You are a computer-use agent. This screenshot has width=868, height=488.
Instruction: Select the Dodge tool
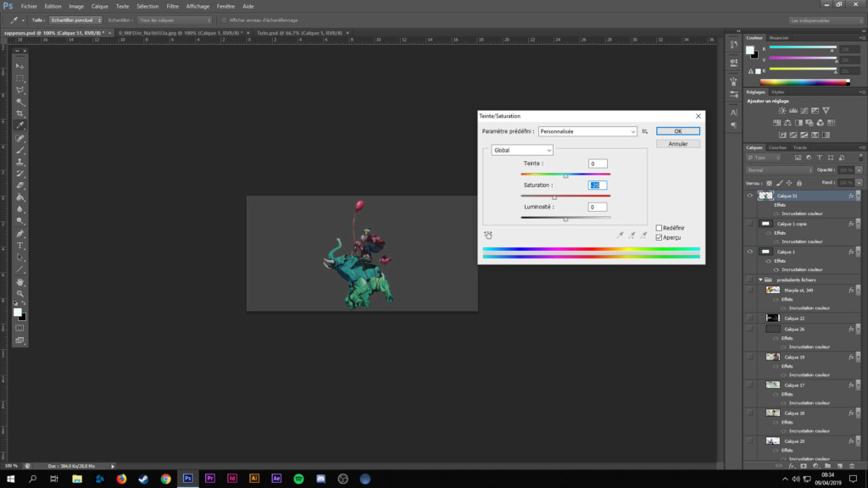click(x=20, y=221)
